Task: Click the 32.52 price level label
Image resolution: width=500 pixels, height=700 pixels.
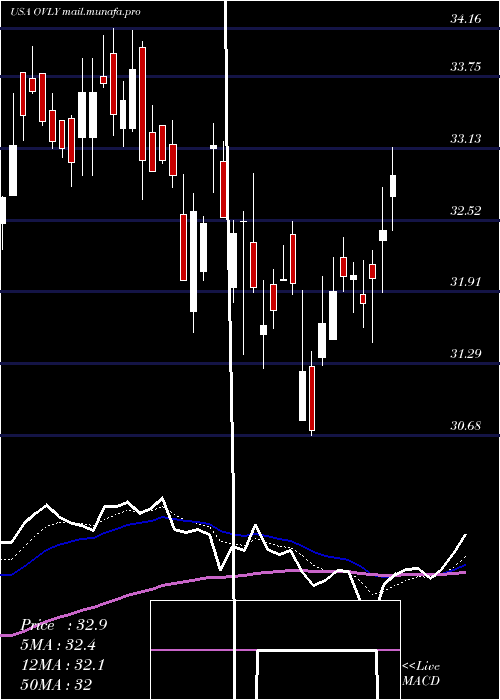Action: (466, 211)
